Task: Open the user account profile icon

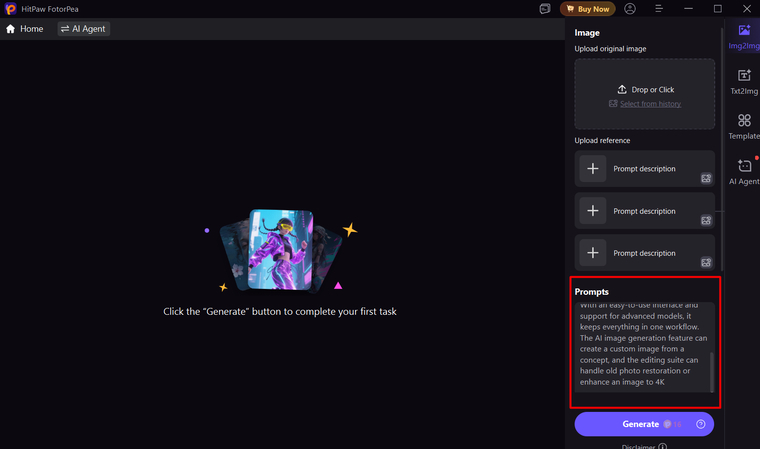Action: pos(630,9)
